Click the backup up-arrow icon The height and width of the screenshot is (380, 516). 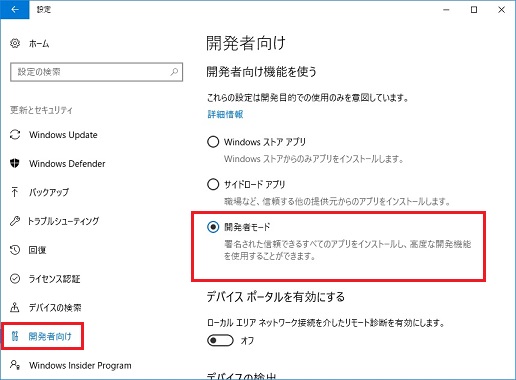click(x=15, y=192)
